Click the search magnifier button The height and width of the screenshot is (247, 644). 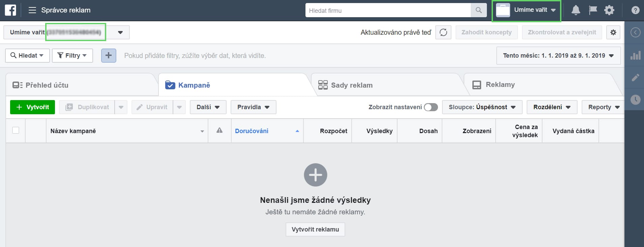pos(478,10)
